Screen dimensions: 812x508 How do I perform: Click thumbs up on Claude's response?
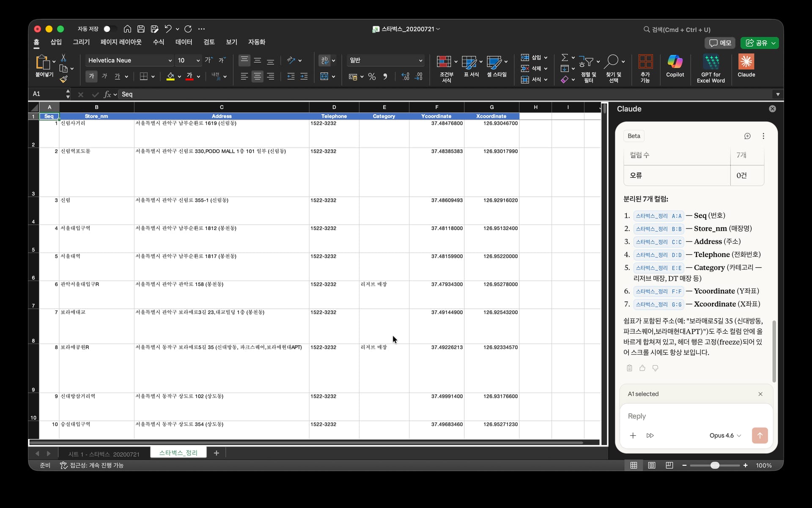[642, 368]
